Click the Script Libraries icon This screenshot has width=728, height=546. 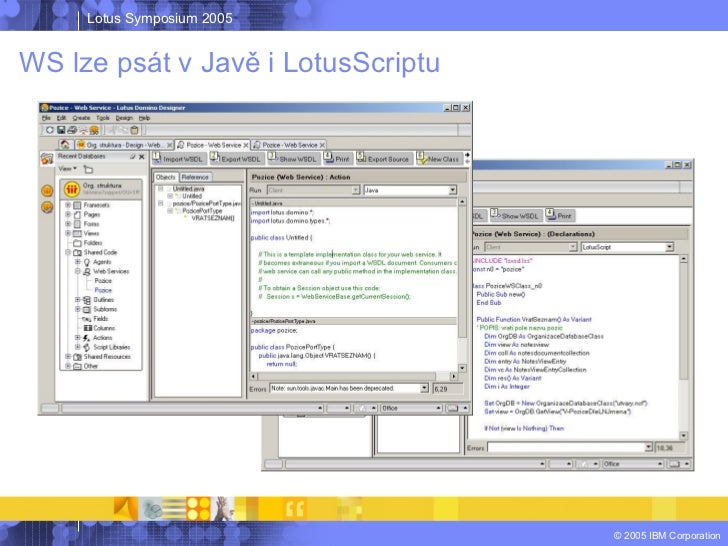click(x=87, y=347)
